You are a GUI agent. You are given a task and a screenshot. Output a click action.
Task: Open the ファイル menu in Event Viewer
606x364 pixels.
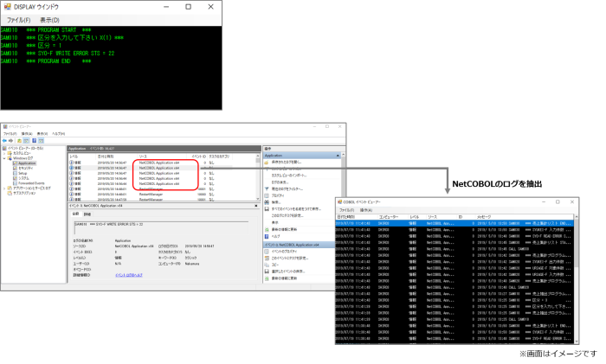click(x=10, y=133)
